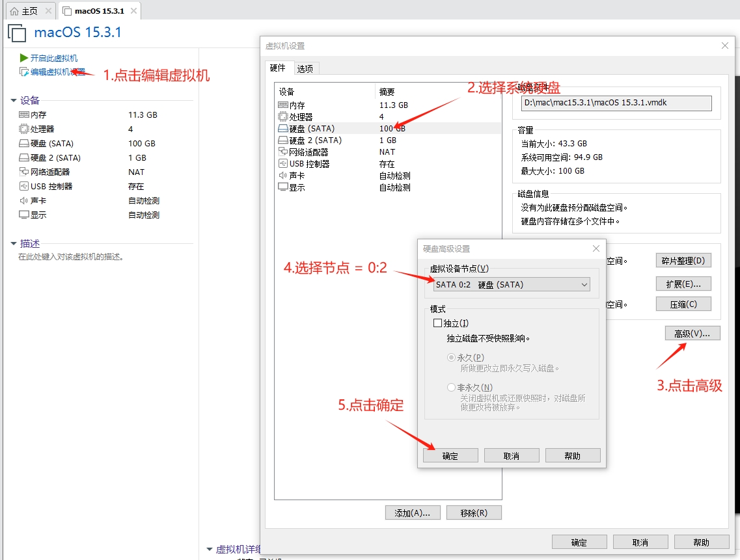Viewport: 740px width, 560px height.
Task: Close the macOS 15.3.1 tab
Action: point(133,11)
